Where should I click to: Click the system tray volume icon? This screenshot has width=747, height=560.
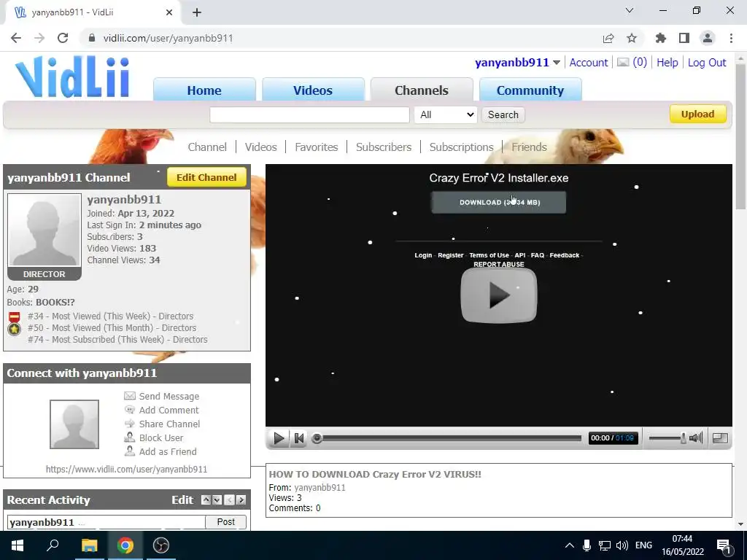[622, 545]
